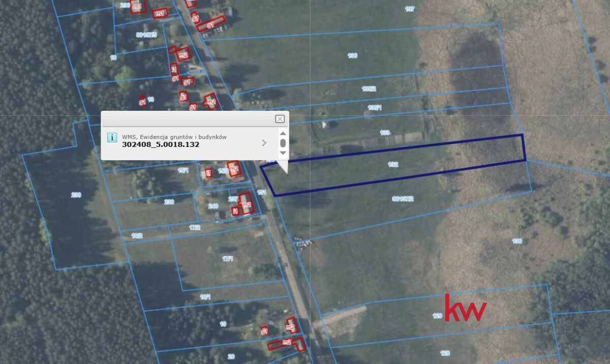
Task: Click parcel labeled 137 at the top
Action: click(x=409, y=9)
